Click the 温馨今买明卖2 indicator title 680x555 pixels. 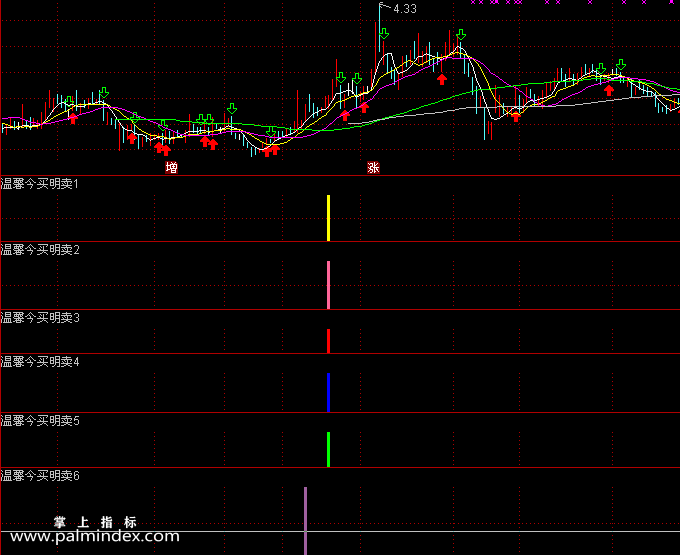pos(40,250)
